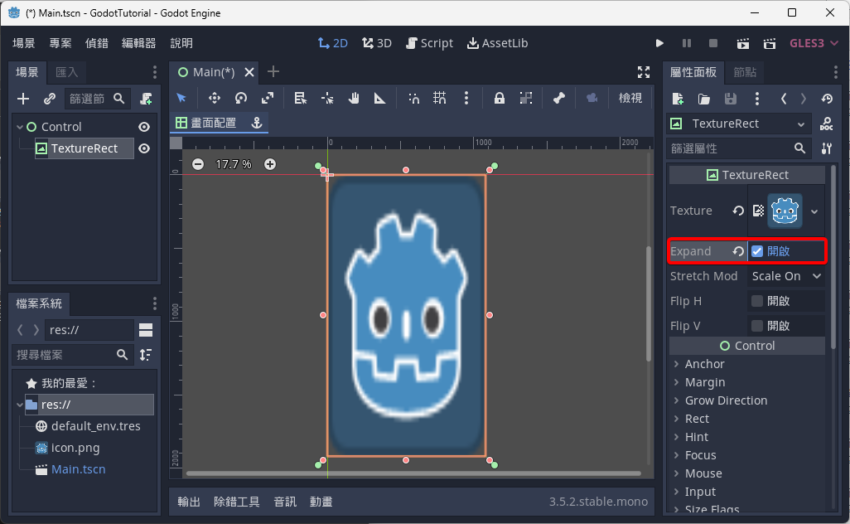Switch to the 2D workspace

click(x=333, y=43)
